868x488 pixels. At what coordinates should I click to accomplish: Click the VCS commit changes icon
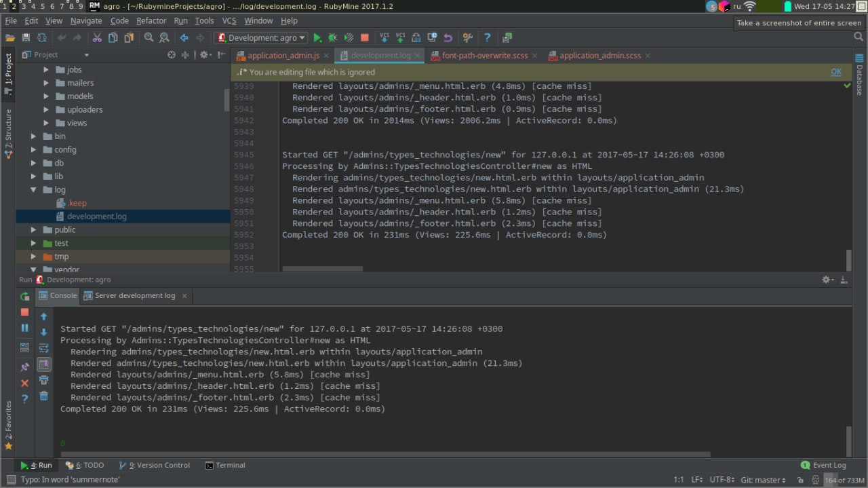(400, 38)
